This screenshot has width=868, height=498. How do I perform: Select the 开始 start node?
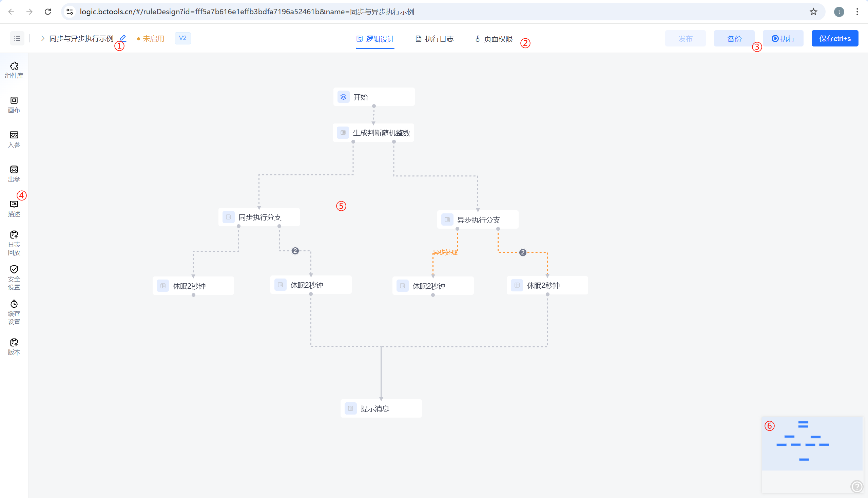pos(374,97)
